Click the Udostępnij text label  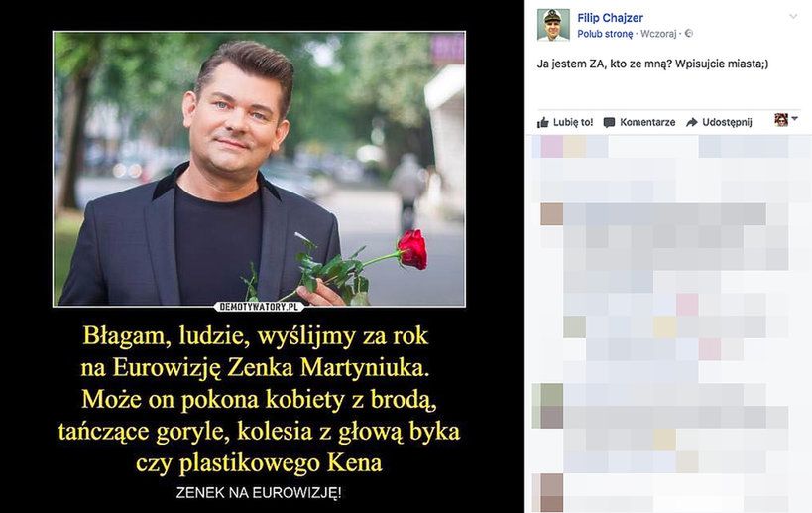[727, 122]
